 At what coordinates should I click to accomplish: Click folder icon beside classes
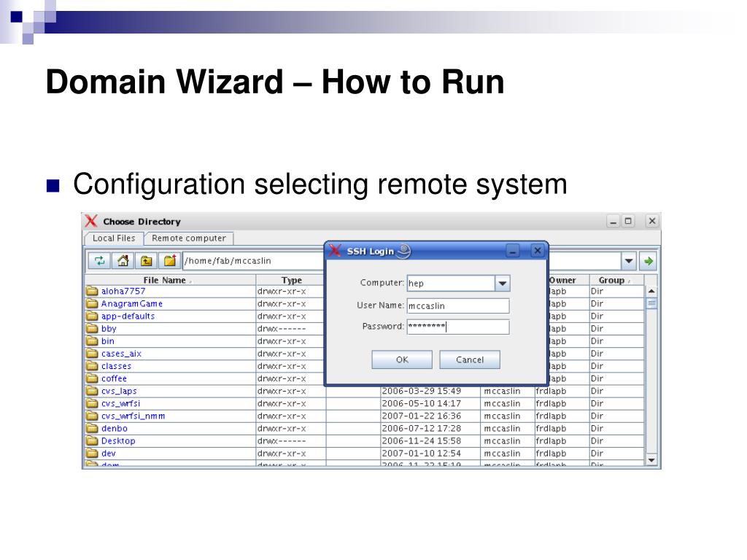(x=92, y=366)
